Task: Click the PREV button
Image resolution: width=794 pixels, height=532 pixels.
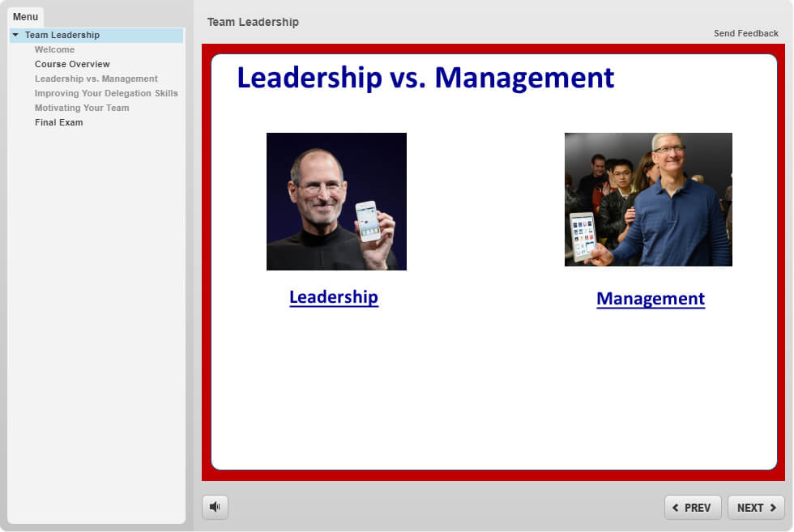Action: tap(693, 507)
